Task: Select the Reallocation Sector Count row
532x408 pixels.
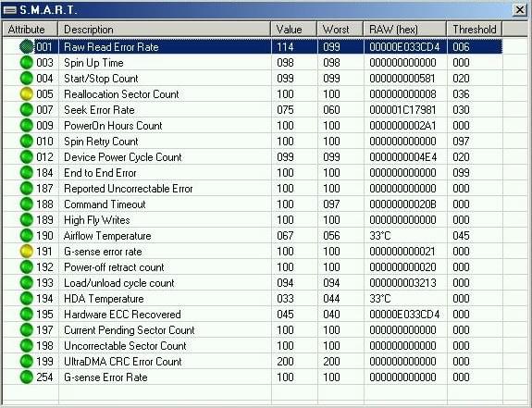Action: [x=253, y=94]
